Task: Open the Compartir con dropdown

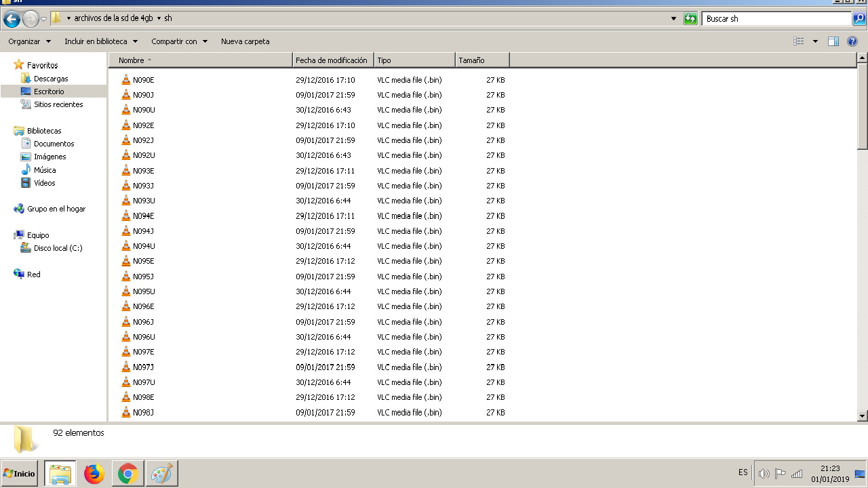Action: pos(179,41)
